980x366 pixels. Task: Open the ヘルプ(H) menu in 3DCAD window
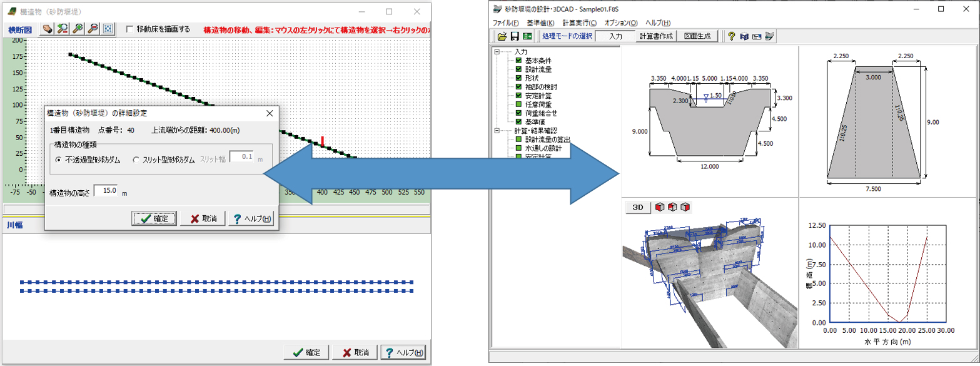click(x=658, y=23)
